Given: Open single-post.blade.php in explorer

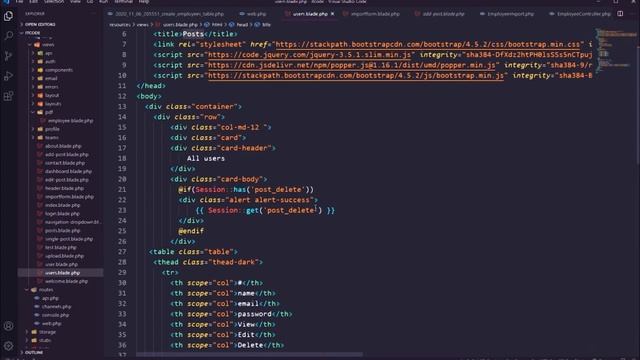Looking at the screenshot, I should 69,239.
